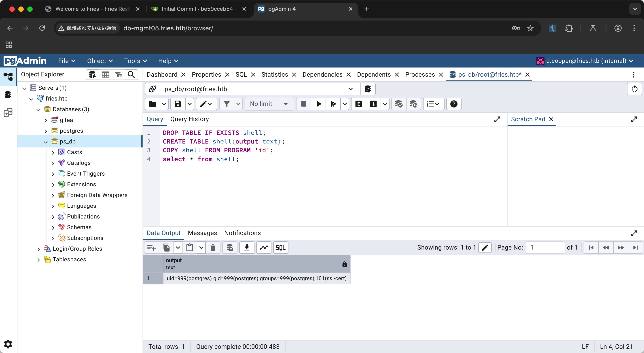Open the Object menu
Image resolution: width=644 pixels, height=353 pixels.
tap(100, 61)
